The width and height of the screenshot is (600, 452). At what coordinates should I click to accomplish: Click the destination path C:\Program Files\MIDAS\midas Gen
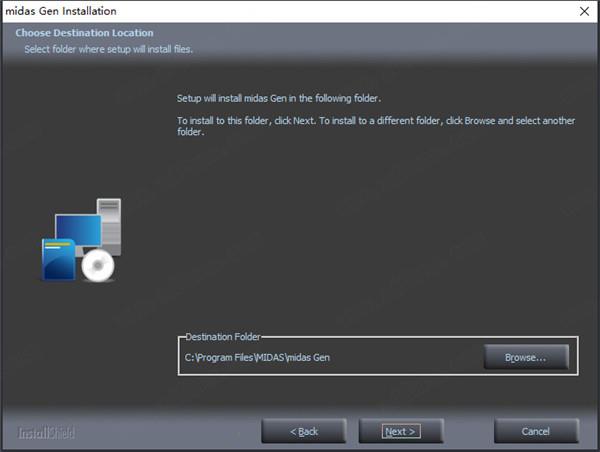click(x=257, y=357)
